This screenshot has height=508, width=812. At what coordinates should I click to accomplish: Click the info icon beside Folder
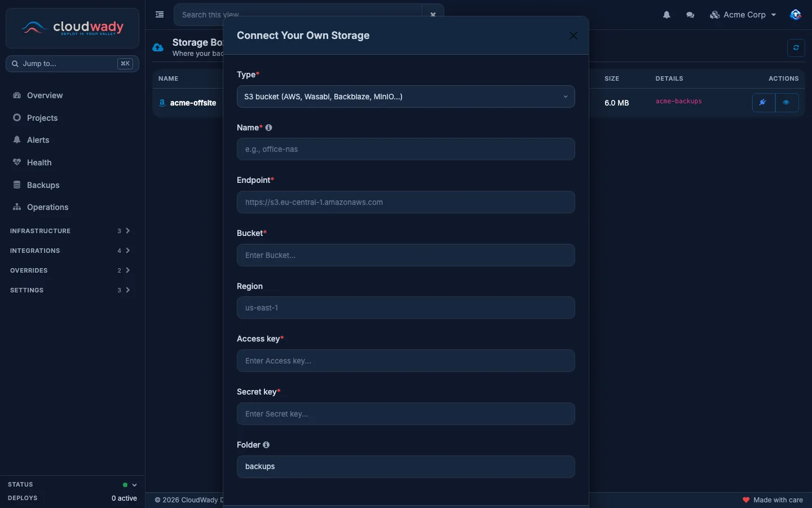(266, 445)
